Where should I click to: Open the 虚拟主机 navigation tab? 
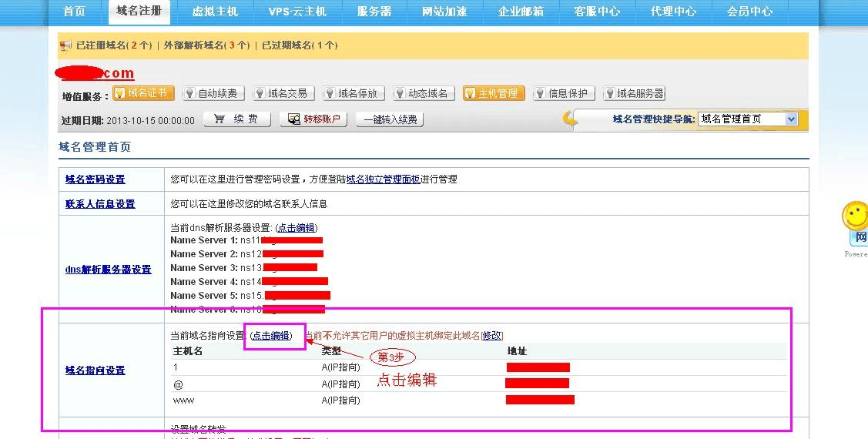[x=215, y=12]
